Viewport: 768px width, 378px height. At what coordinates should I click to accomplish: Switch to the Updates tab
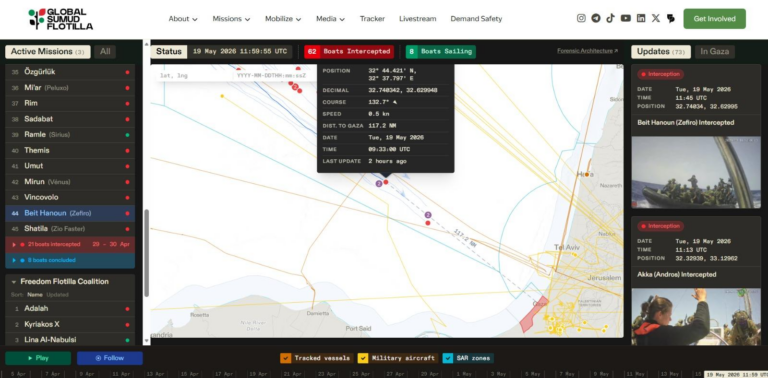click(661, 51)
